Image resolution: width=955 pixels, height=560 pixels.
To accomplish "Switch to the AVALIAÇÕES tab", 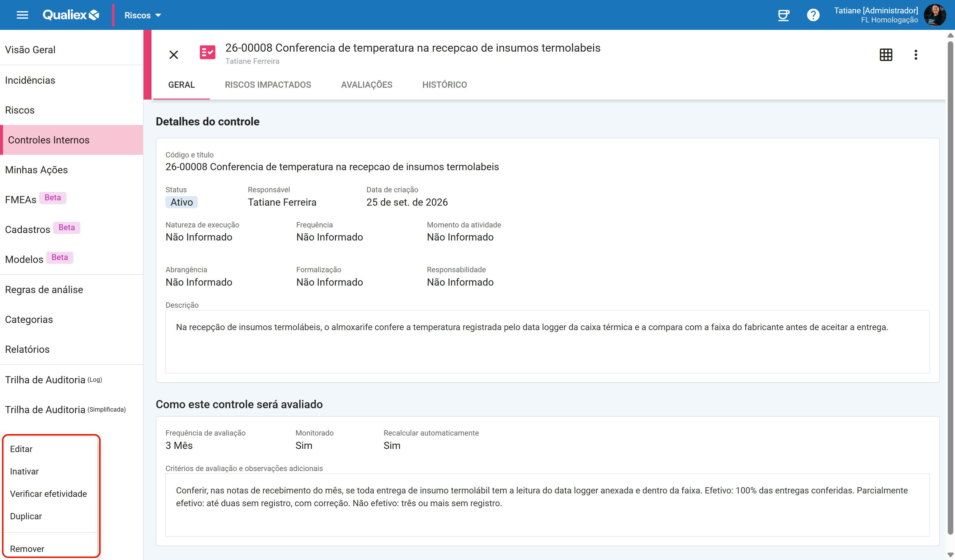I will (366, 85).
